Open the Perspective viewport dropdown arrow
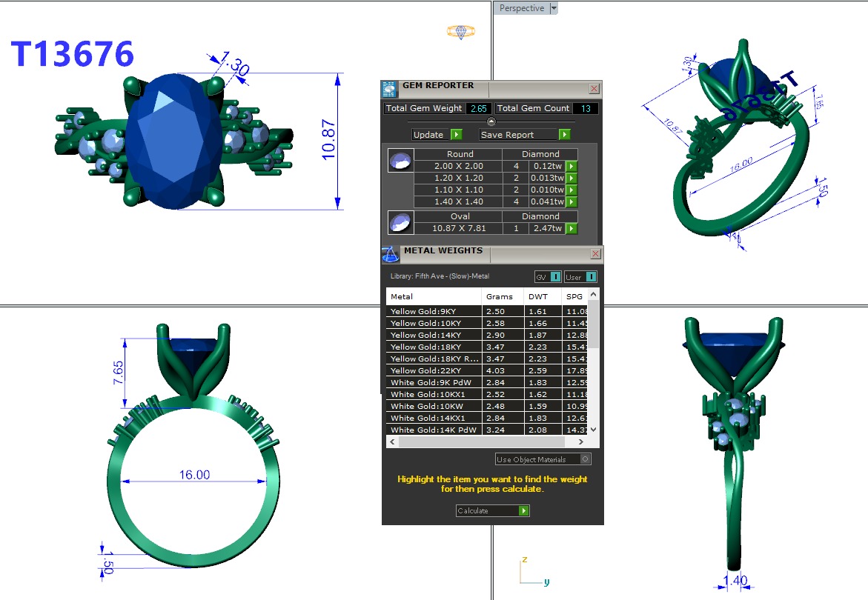 tap(554, 8)
